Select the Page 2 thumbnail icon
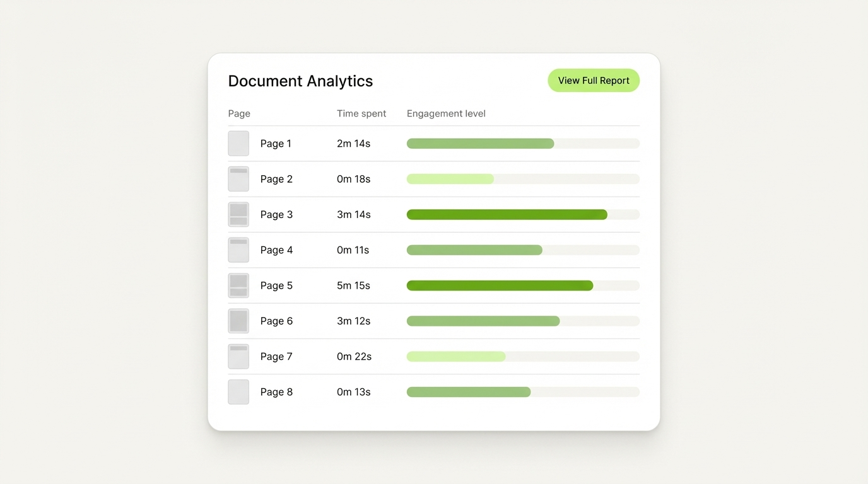Screen dimensions: 868x484 (238, 179)
